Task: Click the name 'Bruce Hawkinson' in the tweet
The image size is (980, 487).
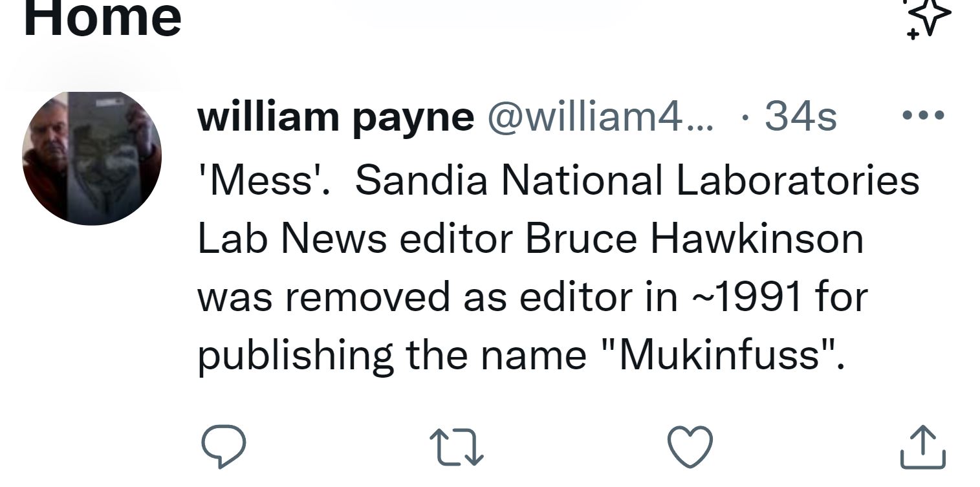Action: (x=694, y=239)
